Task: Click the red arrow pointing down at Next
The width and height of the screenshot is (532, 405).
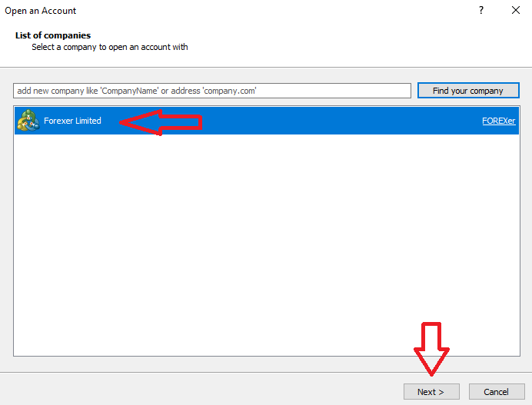Action: (x=431, y=348)
